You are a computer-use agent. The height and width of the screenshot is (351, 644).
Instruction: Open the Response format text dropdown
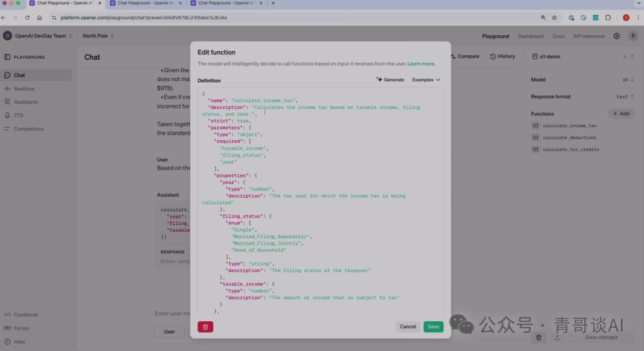click(x=625, y=97)
